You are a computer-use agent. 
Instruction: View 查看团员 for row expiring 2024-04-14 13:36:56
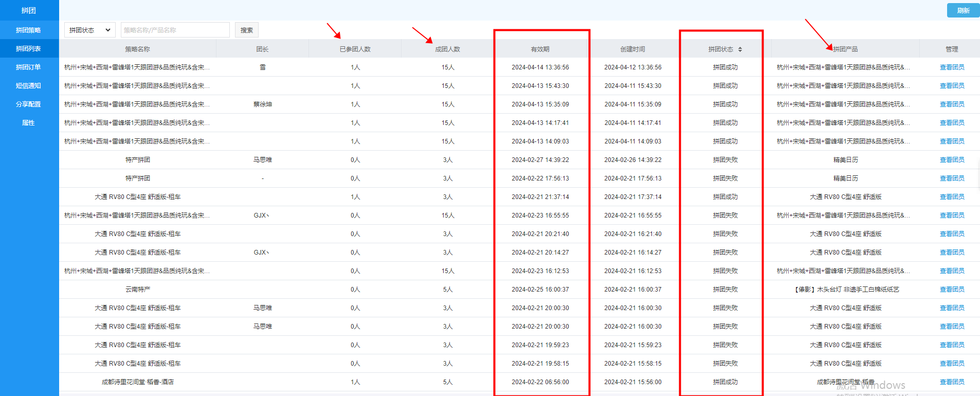[952, 67]
